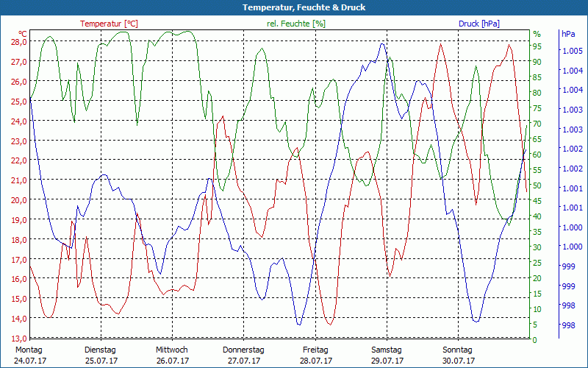
Task: Click the 'Mittwoch' day label
Action: pos(172,350)
